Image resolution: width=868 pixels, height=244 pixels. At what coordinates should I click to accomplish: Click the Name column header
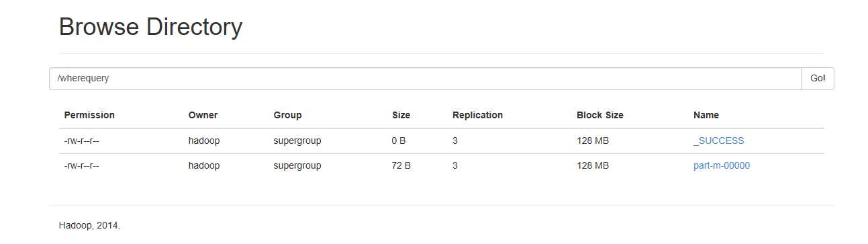[706, 115]
